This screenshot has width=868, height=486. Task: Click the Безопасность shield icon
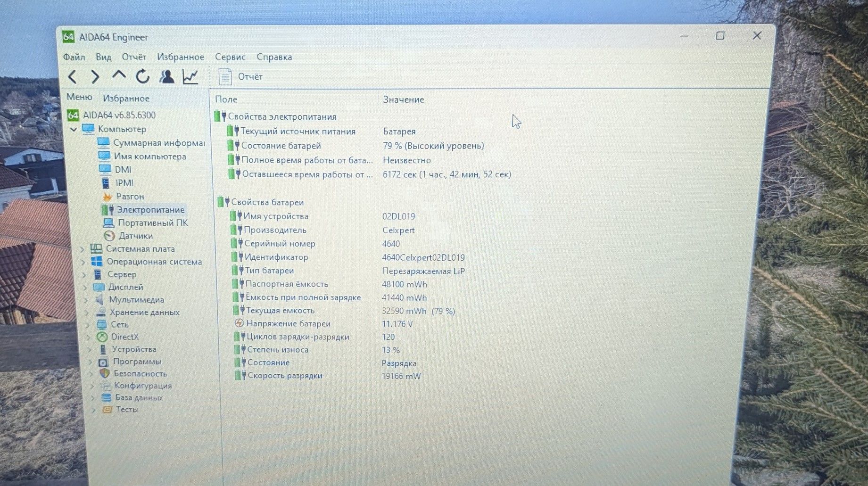105,373
